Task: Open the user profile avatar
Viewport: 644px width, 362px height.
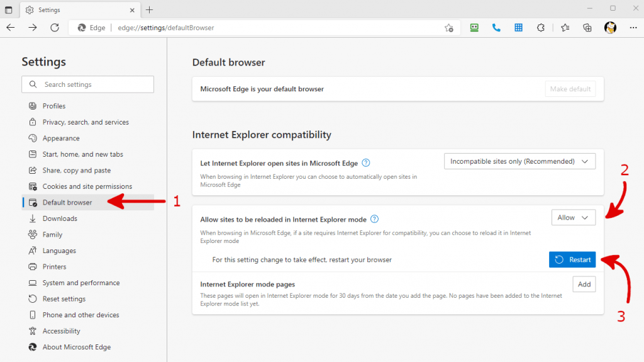Action: [x=610, y=28]
